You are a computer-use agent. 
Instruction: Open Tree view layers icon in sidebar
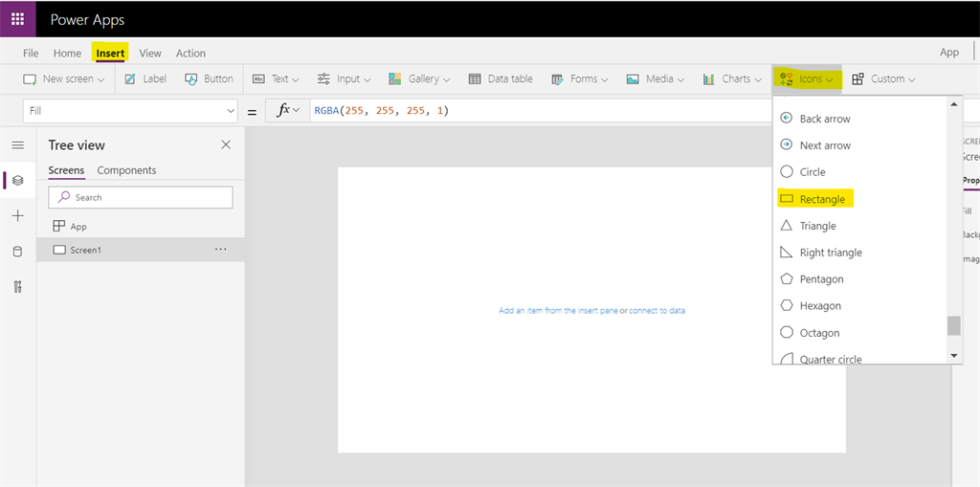[18, 181]
